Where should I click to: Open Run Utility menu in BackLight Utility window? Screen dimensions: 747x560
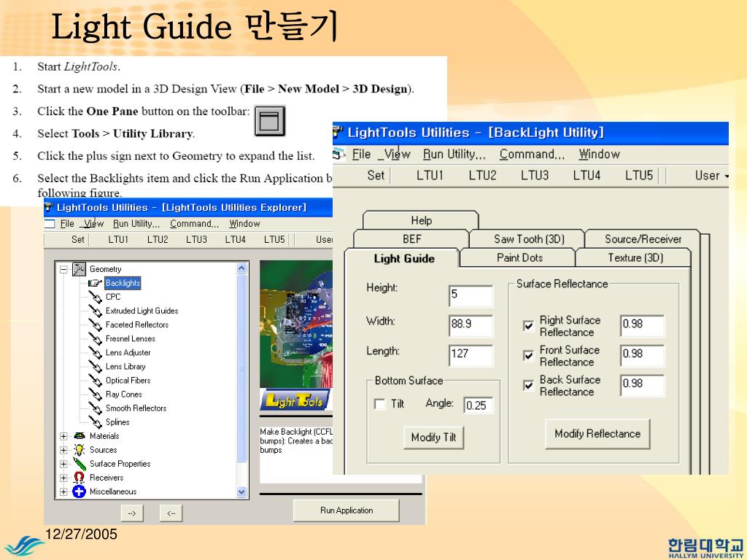click(x=454, y=155)
